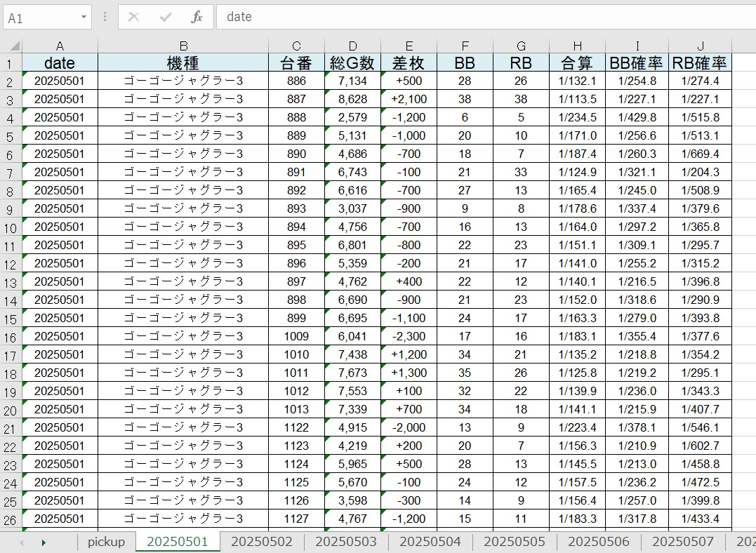Click the '台番' header cell
The height and width of the screenshot is (553, 756).
coord(296,62)
